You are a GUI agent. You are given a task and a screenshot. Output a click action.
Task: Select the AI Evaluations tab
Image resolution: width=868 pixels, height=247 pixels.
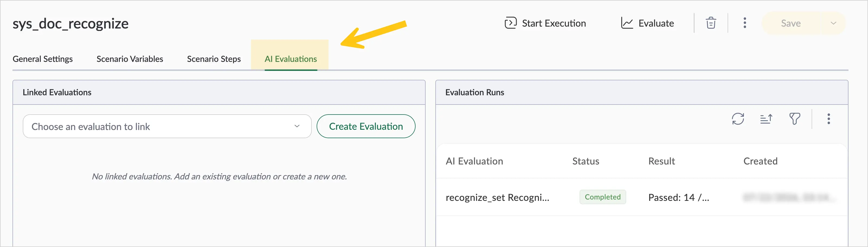pyautogui.click(x=291, y=59)
